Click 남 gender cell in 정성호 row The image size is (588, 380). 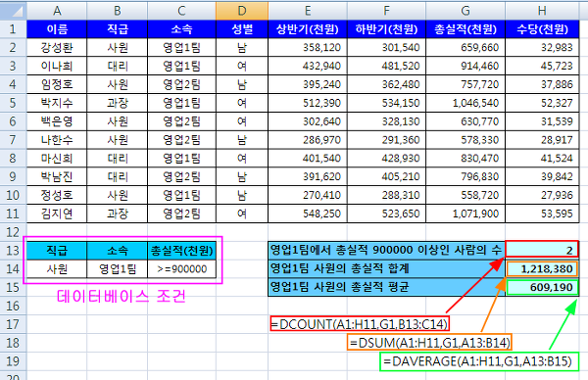[x=242, y=195]
